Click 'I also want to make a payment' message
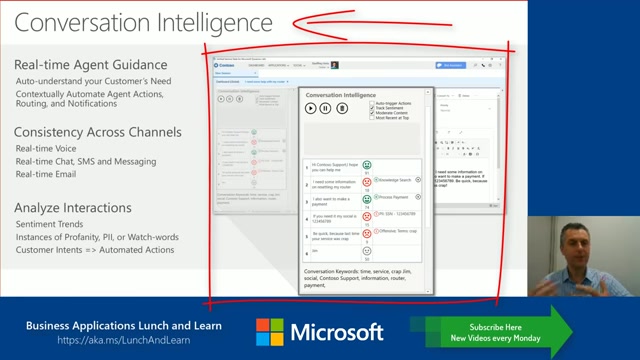The height and width of the screenshot is (360, 640). [331, 201]
